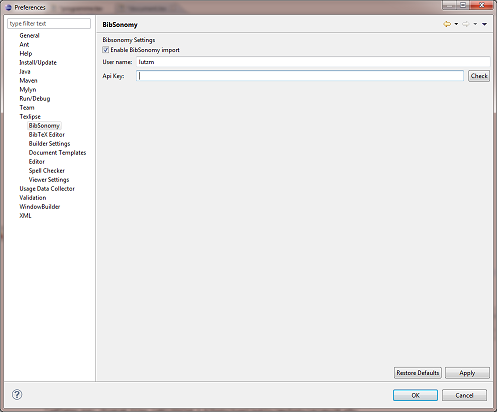This screenshot has width=497, height=412.
Task: Maximize the Preferences window
Action: tap(463, 5)
